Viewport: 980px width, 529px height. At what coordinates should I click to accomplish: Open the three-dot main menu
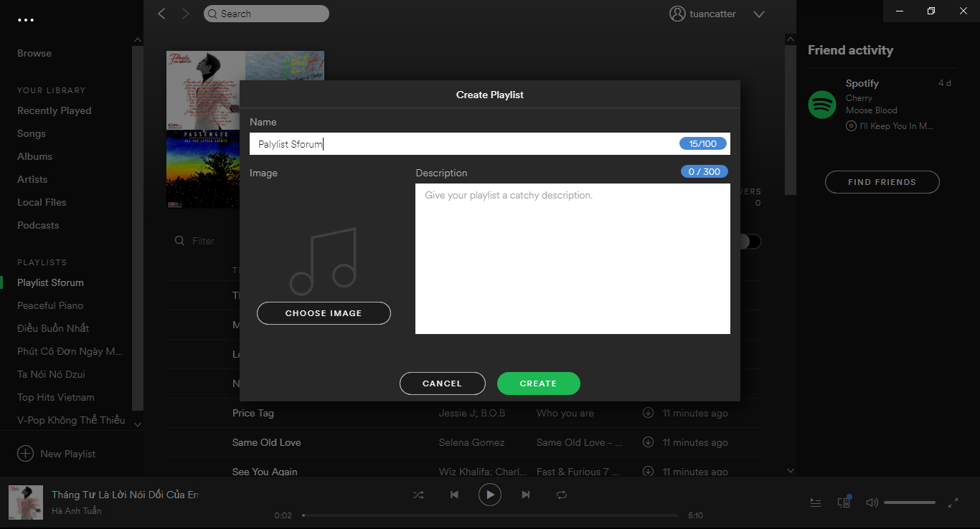pyautogui.click(x=26, y=20)
